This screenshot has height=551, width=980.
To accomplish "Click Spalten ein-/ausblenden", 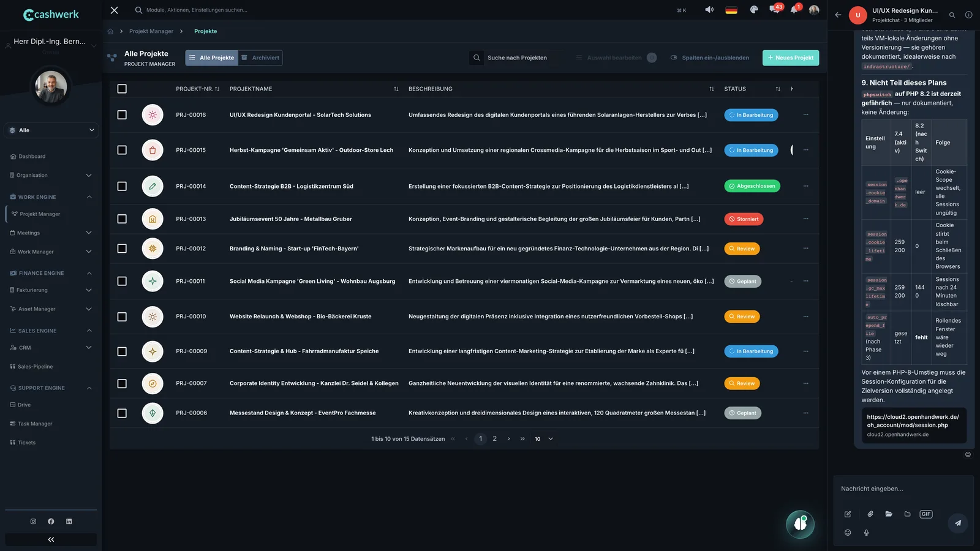I will point(710,58).
